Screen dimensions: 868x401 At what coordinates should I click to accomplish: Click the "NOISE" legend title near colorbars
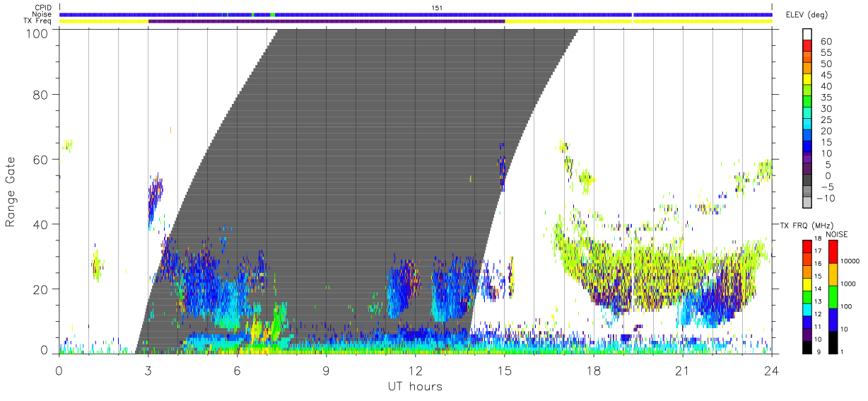pyautogui.click(x=836, y=234)
